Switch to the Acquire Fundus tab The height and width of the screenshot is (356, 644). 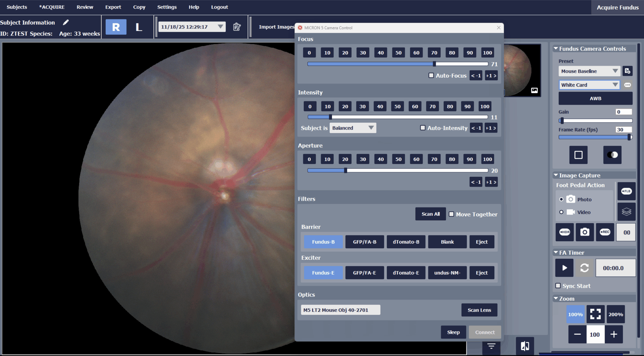(617, 7)
